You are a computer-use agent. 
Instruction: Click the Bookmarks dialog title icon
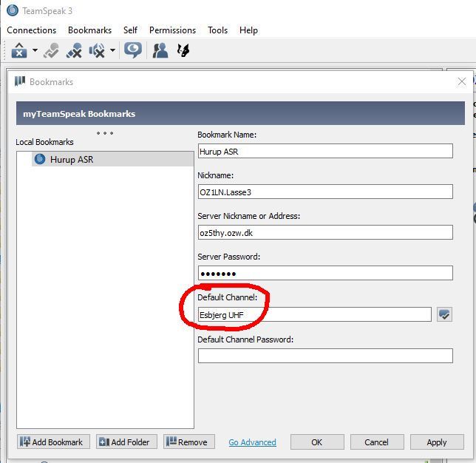pyautogui.click(x=20, y=81)
